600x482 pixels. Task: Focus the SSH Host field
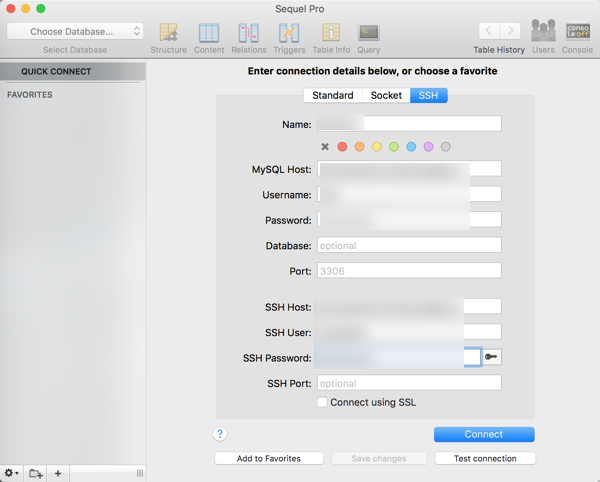click(x=409, y=306)
